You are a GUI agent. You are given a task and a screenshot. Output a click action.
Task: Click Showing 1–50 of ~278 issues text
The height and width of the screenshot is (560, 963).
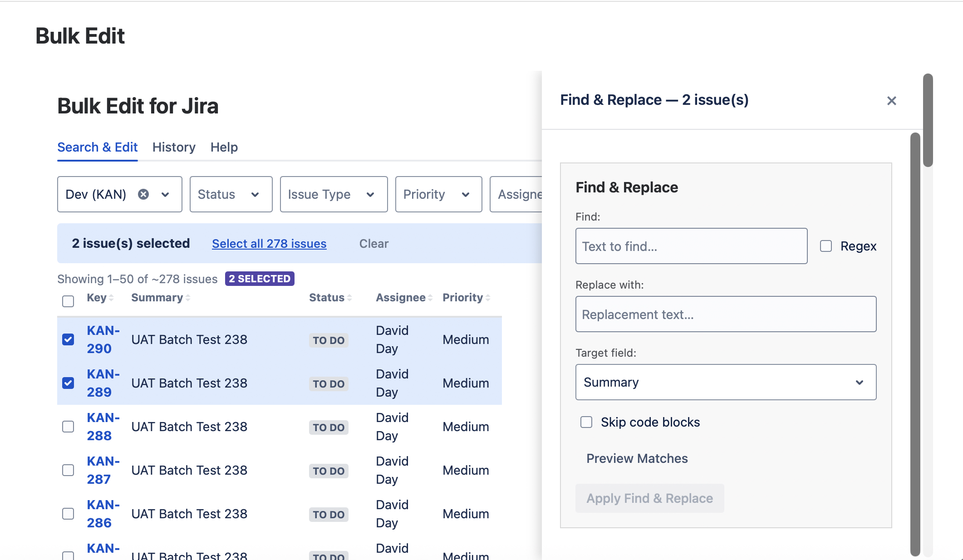[x=138, y=279]
